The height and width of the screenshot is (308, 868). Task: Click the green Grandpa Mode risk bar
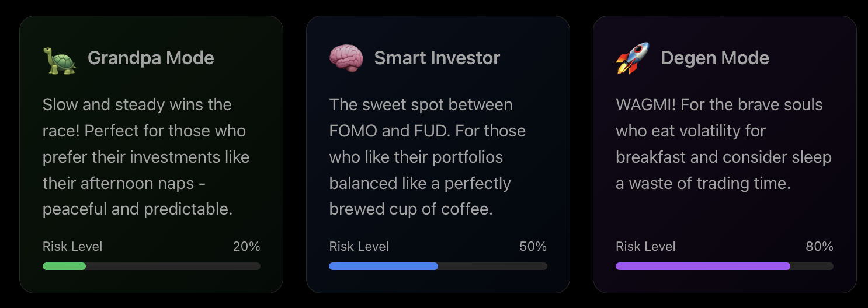(64, 266)
